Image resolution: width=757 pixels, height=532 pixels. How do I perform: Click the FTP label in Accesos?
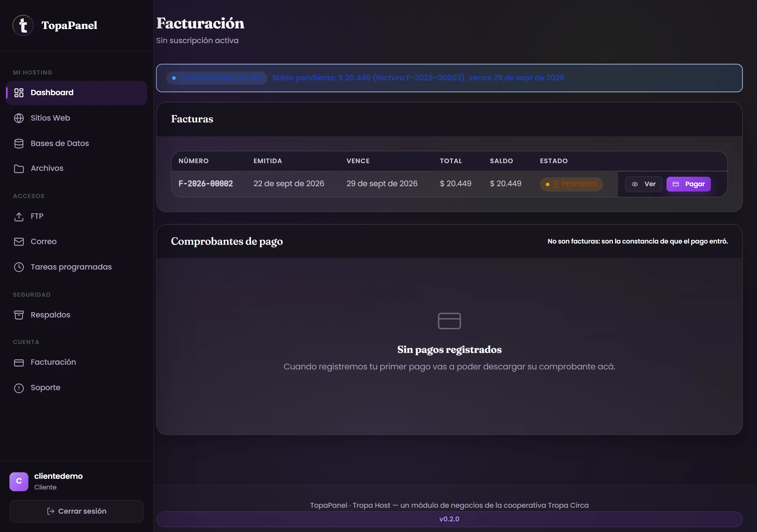click(x=37, y=216)
